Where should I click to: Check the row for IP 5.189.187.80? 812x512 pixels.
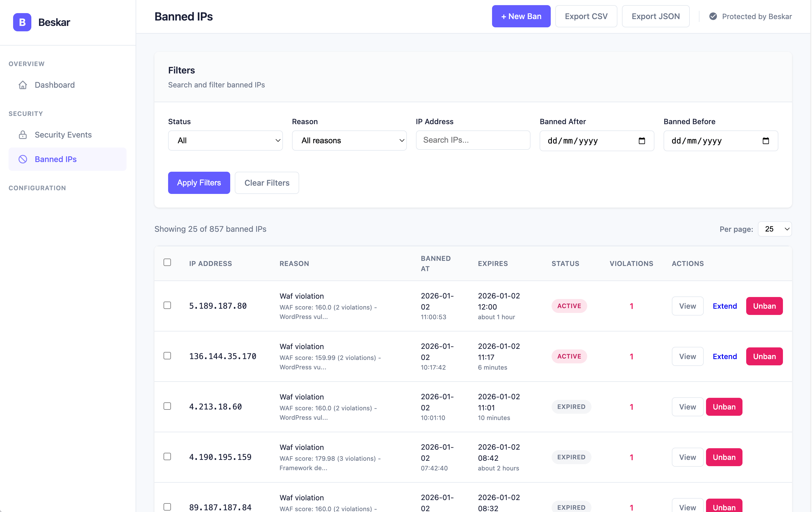167,305
